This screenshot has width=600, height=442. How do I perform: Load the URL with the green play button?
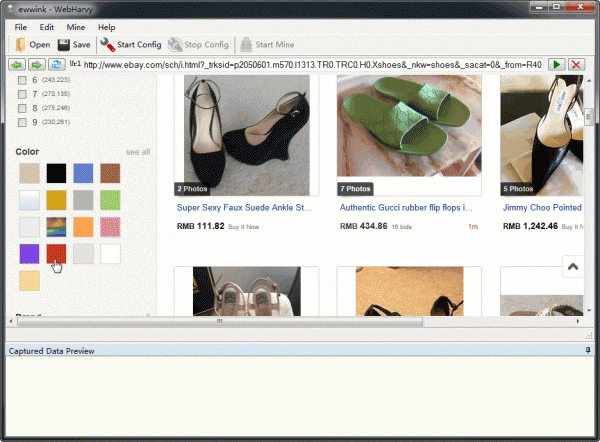(556, 65)
